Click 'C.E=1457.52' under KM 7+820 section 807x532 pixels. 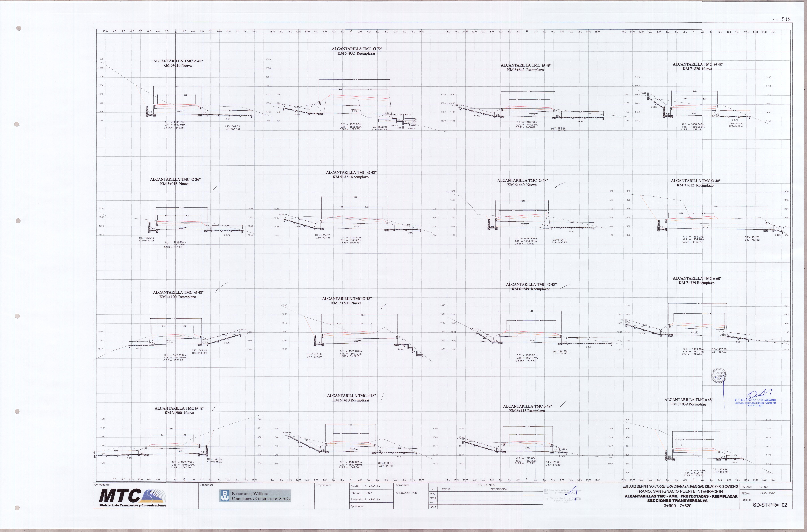point(736,123)
